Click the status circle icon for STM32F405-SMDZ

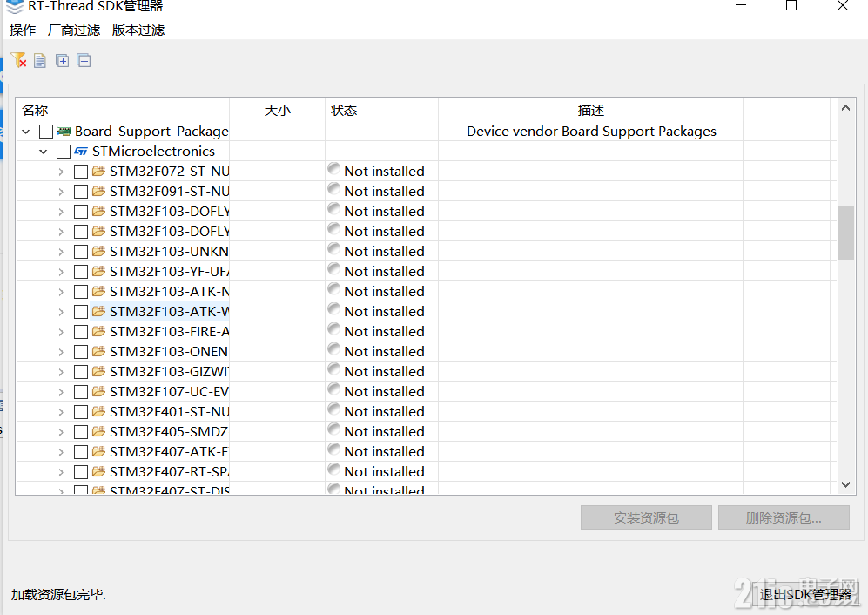coord(333,429)
